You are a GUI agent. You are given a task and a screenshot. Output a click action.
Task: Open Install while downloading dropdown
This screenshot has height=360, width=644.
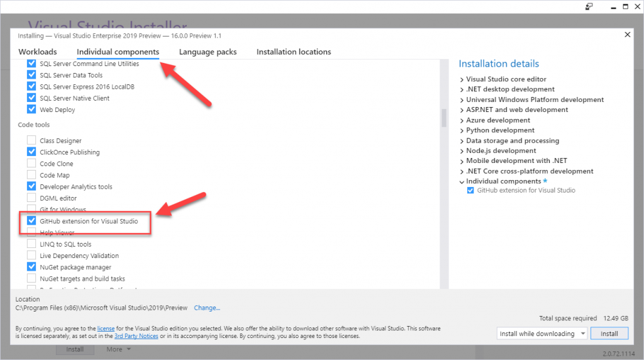pos(542,334)
